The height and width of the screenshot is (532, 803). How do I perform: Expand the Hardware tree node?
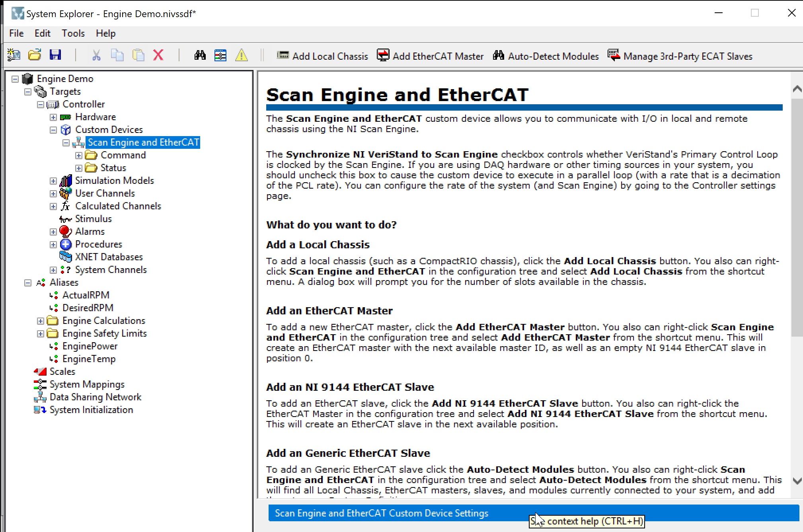(53, 117)
